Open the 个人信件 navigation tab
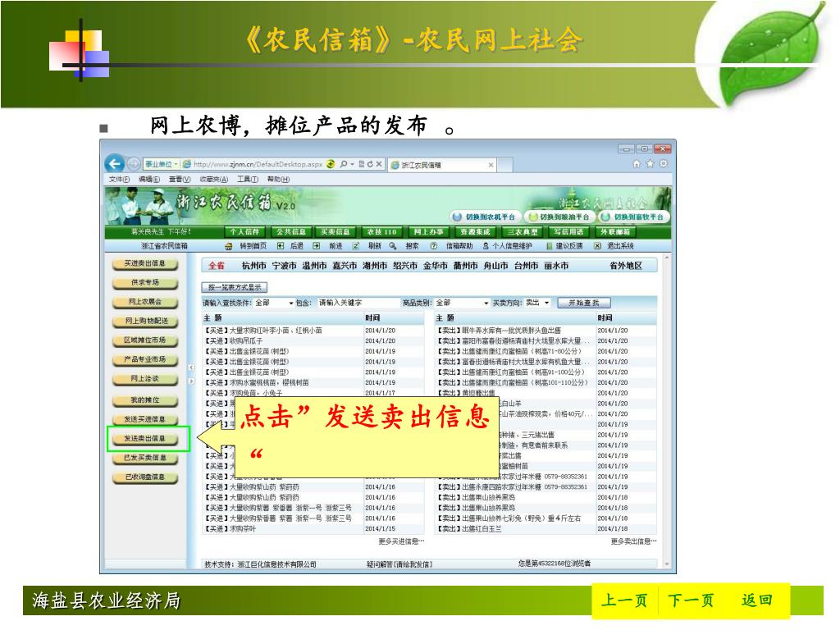 [x=244, y=232]
